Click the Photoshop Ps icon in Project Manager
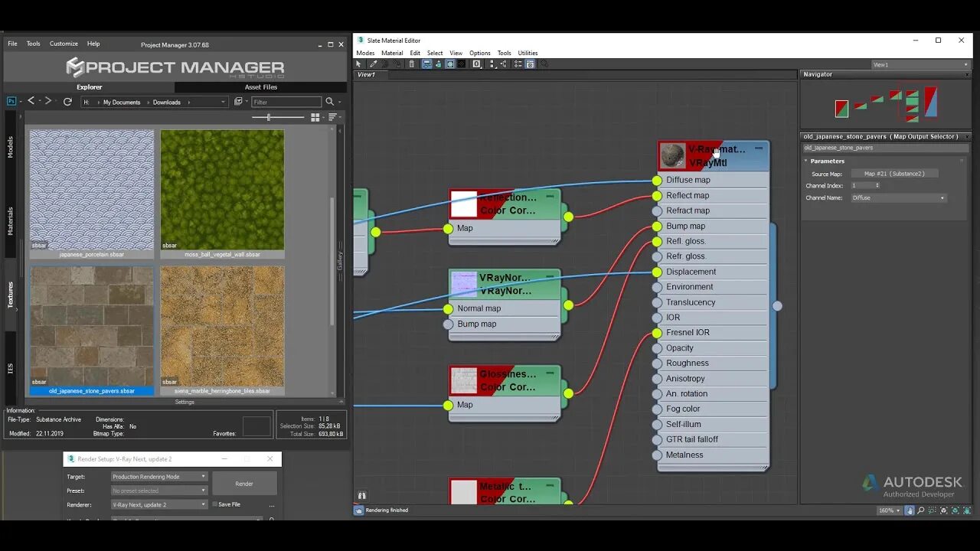 11,101
